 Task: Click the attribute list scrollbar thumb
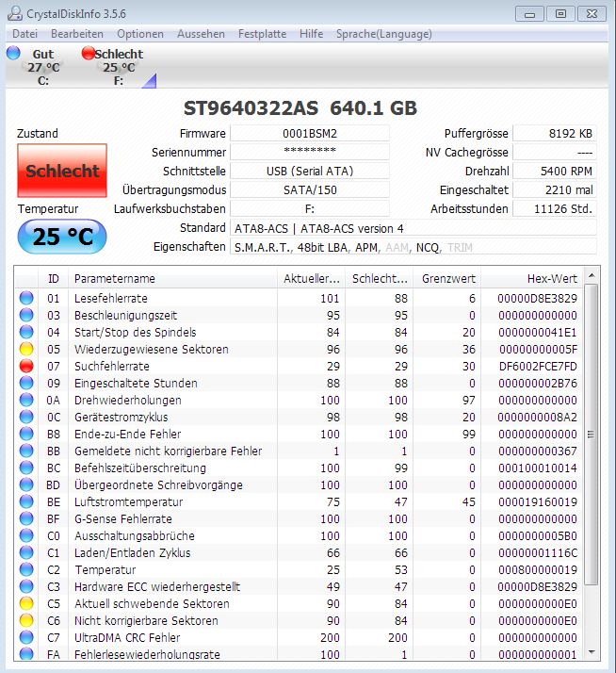click(592, 434)
